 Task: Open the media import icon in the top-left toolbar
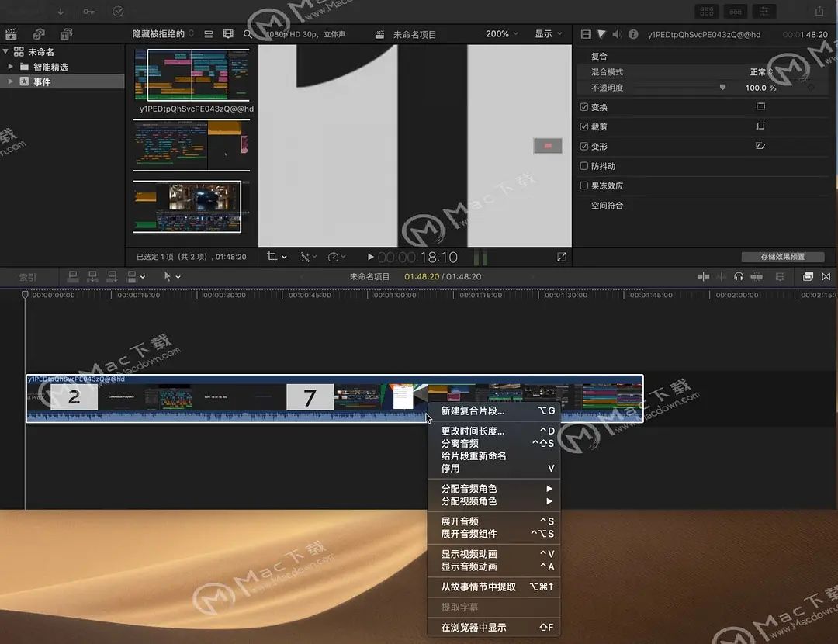pyautogui.click(x=11, y=34)
